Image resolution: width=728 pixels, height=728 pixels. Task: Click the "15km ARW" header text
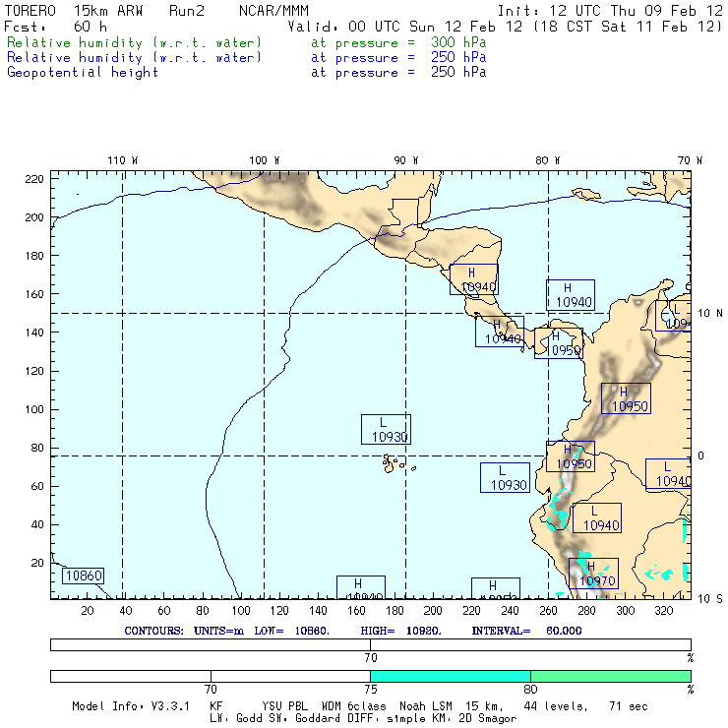(x=108, y=11)
